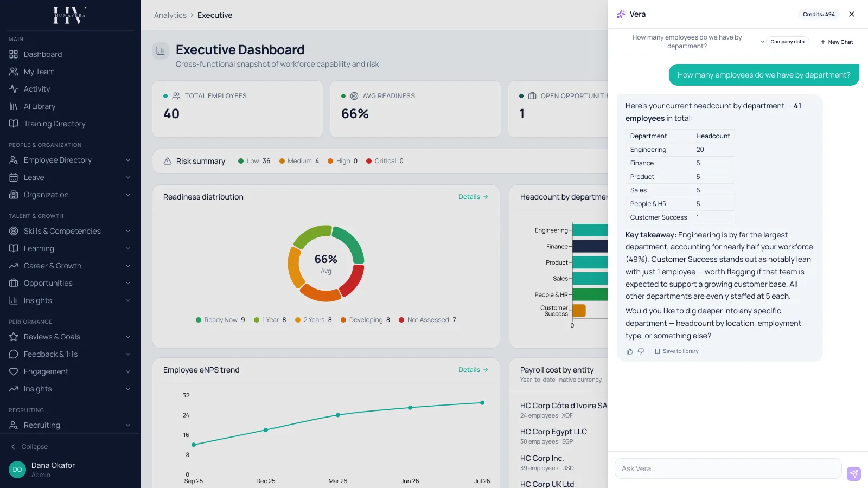Start a New Chat in Vera

tap(837, 42)
